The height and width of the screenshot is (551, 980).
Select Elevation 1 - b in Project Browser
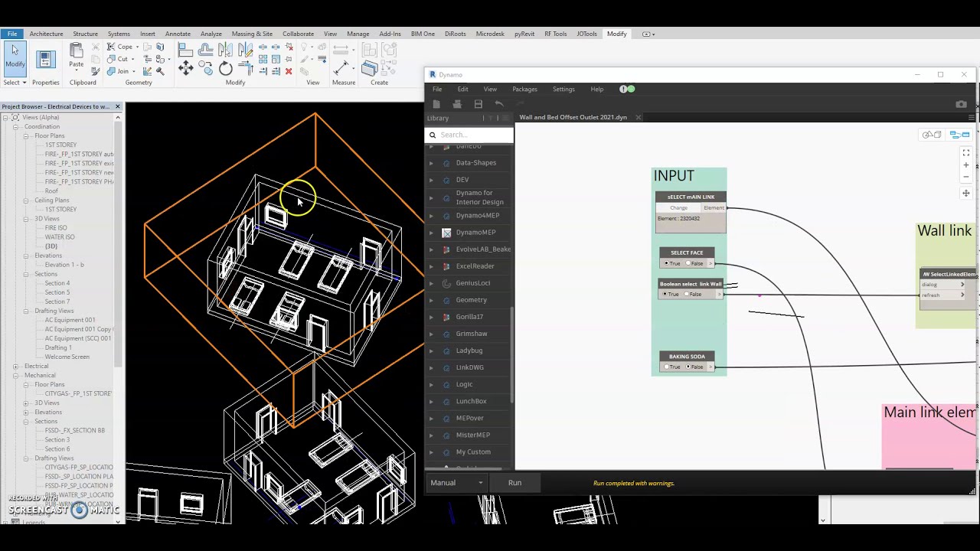pos(64,265)
